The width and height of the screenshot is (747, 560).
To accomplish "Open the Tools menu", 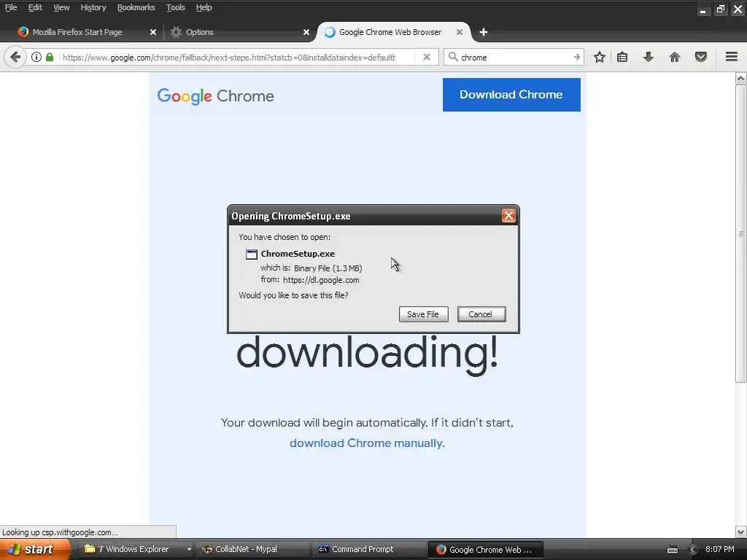I will 175,7.
